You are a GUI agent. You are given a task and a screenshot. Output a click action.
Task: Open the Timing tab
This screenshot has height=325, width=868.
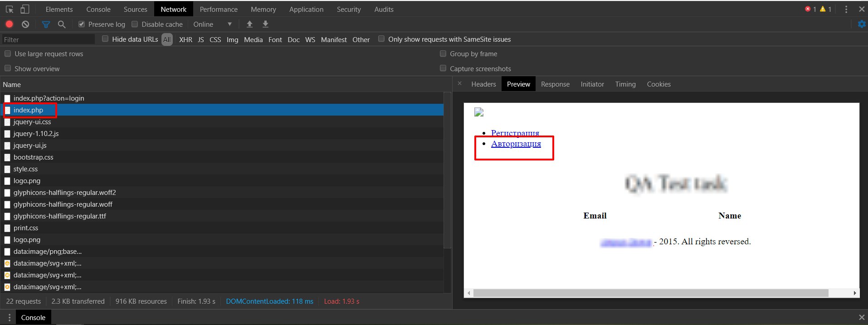coord(625,84)
